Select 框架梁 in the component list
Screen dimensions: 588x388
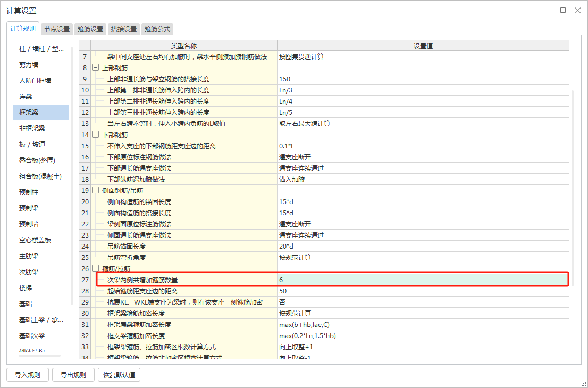[41, 112]
